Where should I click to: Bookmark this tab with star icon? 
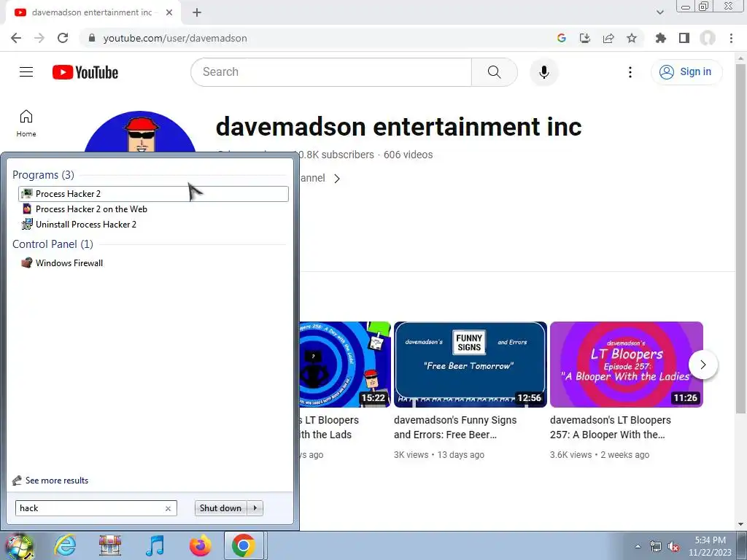point(632,38)
